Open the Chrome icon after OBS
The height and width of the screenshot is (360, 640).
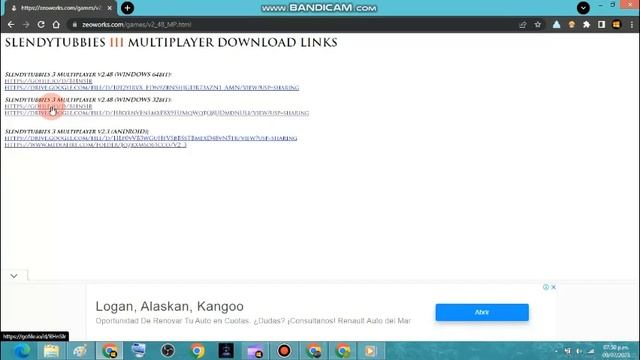coord(197,351)
